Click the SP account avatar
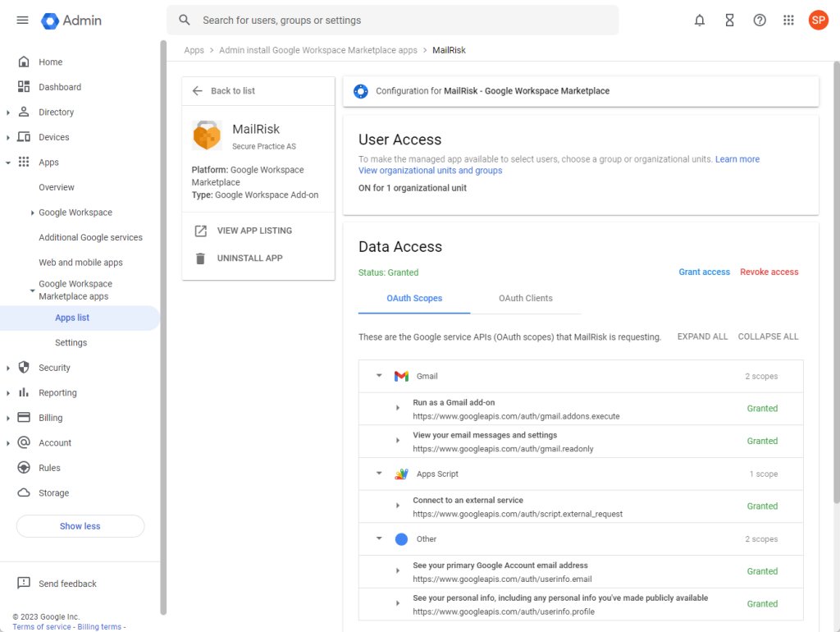This screenshot has width=840, height=632. point(818,21)
